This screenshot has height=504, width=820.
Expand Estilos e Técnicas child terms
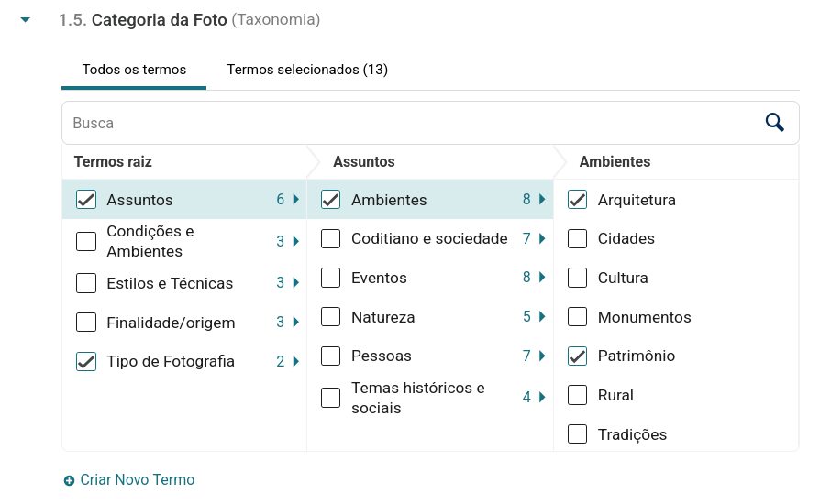tap(295, 283)
